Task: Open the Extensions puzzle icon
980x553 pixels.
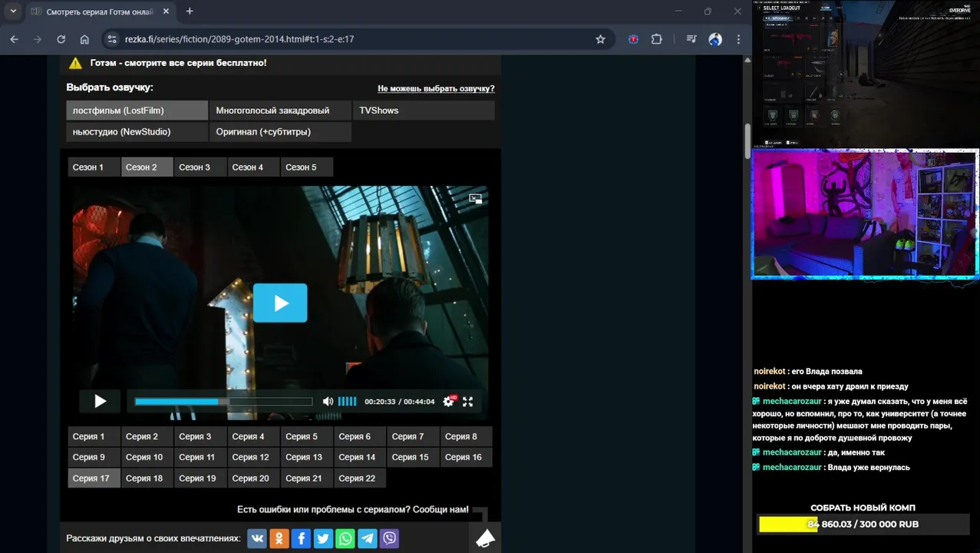Action: coord(657,39)
